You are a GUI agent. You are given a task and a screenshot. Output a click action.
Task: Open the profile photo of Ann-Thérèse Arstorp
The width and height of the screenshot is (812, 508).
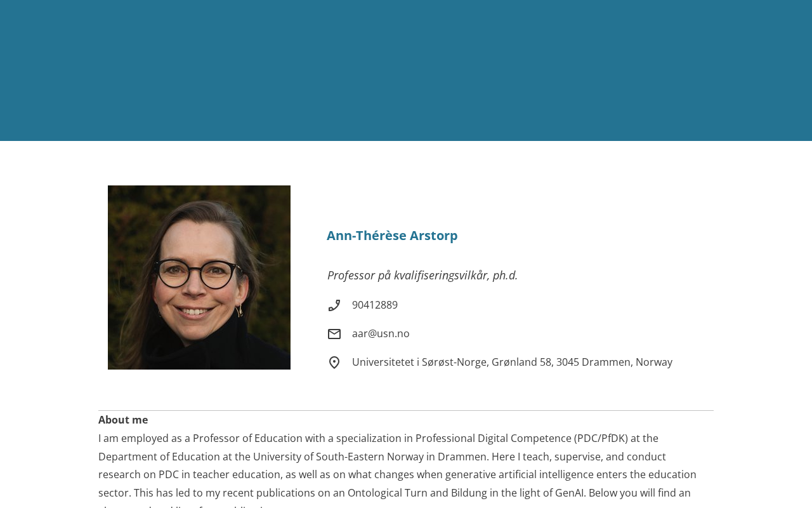pyautogui.click(x=199, y=277)
